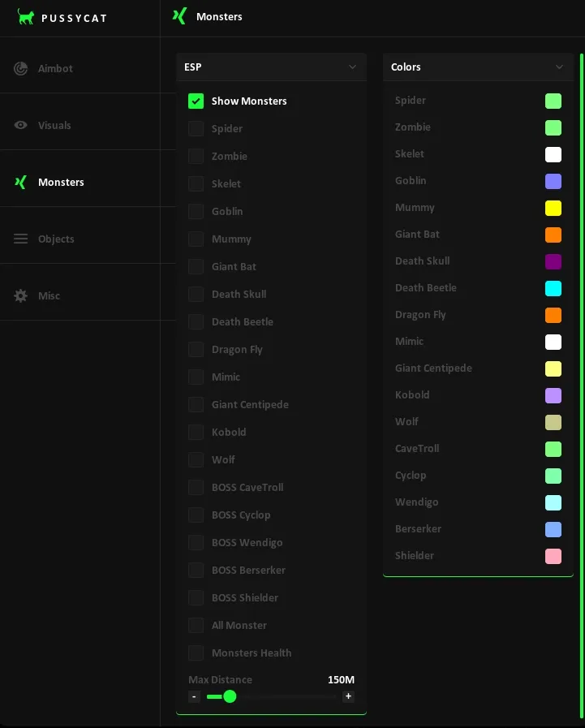
Task: Click the Misc gear icon
Action: click(x=21, y=296)
